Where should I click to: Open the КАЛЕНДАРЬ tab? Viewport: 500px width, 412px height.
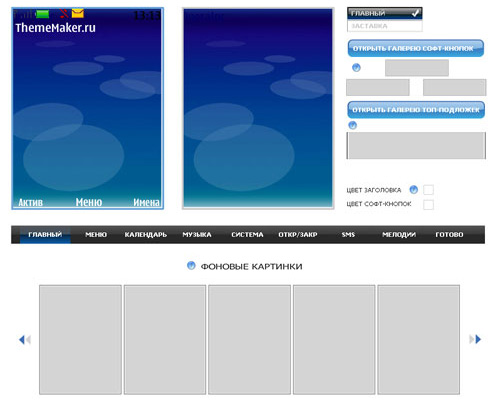click(x=146, y=235)
